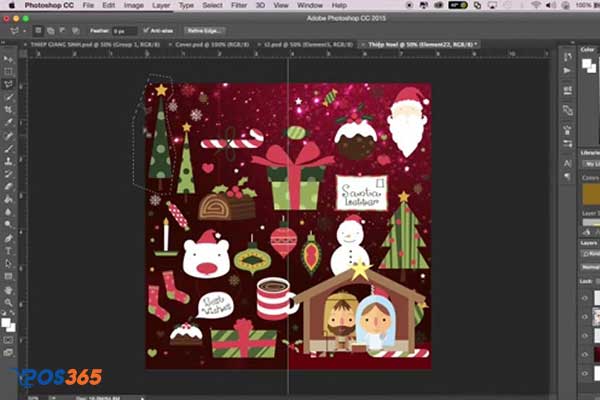Close the Thiệp Noel document tab
This screenshot has height=400, width=600.
click(362, 45)
